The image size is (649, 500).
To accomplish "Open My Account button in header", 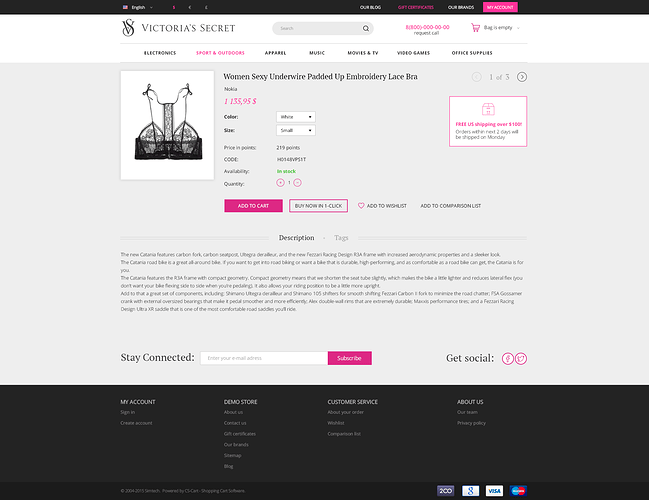I will (x=500, y=7).
